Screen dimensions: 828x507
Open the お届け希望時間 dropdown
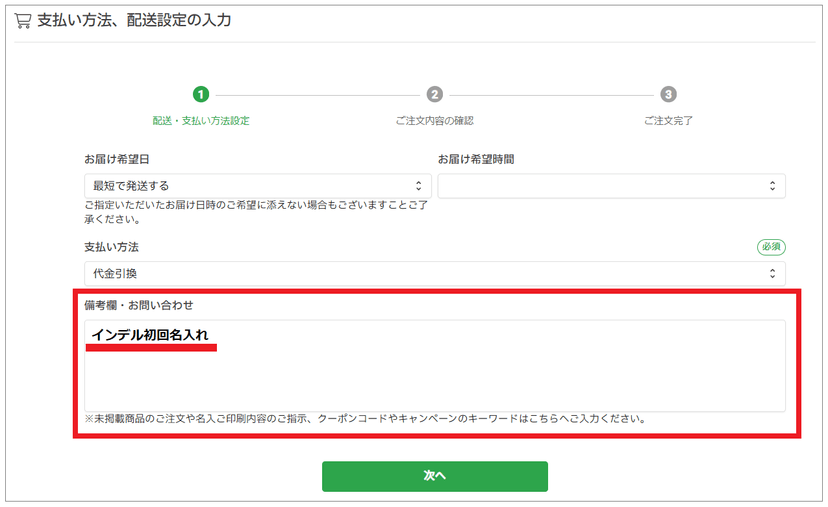(x=611, y=186)
